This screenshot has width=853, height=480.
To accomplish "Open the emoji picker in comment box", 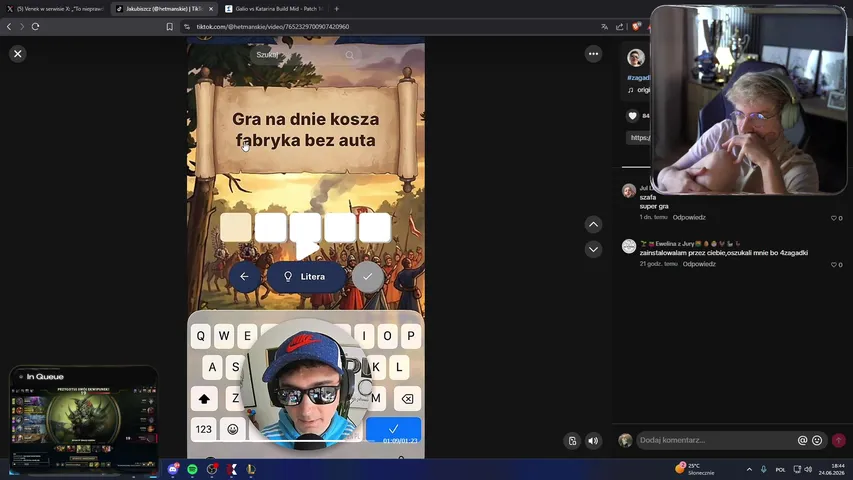I will click(x=817, y=440).
